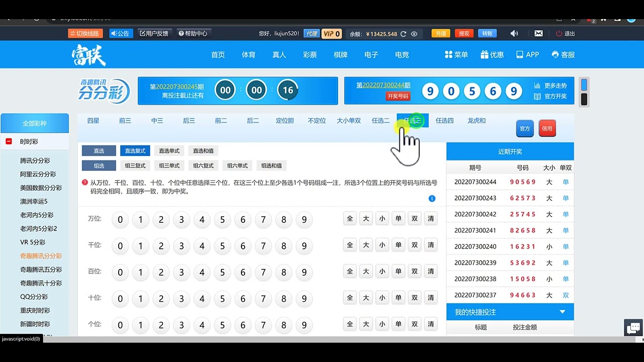Image resolution: width=644 pixels, height=362 pixels.
Task: Click the 富联 site logo
Action: point(89,55)
